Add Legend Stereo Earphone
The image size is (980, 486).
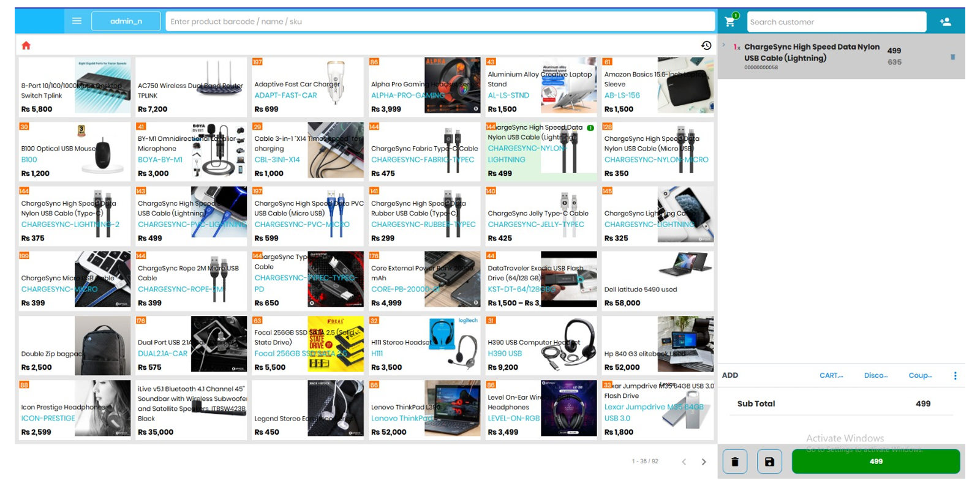[308, 409]
